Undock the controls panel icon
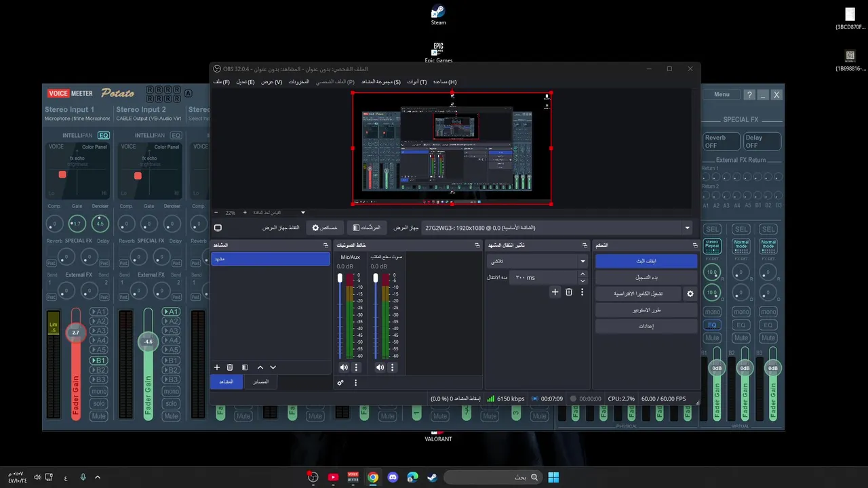The width and height of the screenshot is (868, 488). point(695,245)
